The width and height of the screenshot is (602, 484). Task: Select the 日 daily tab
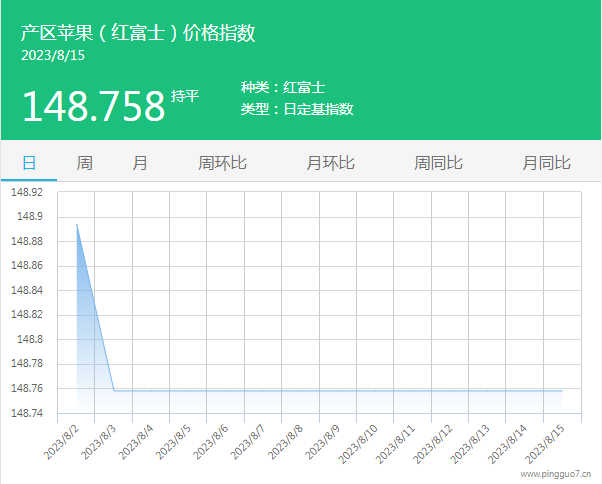pyautogui.click(x=29, y=163)
